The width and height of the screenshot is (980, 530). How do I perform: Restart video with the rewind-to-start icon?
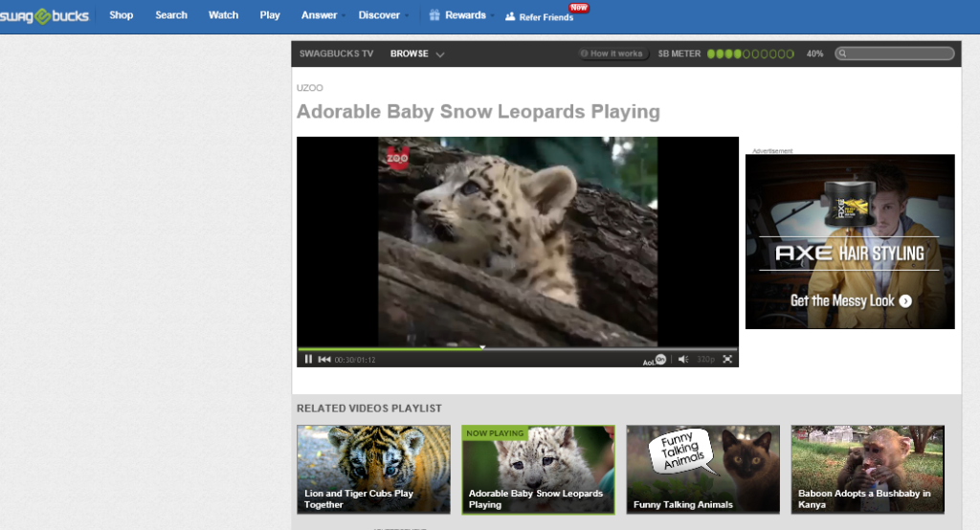(324, 360)
